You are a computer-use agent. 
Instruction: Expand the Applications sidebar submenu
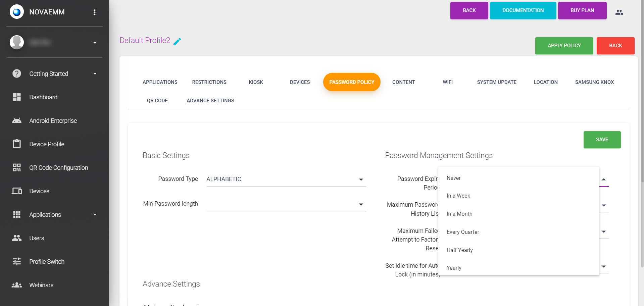[x=95, y=214]
